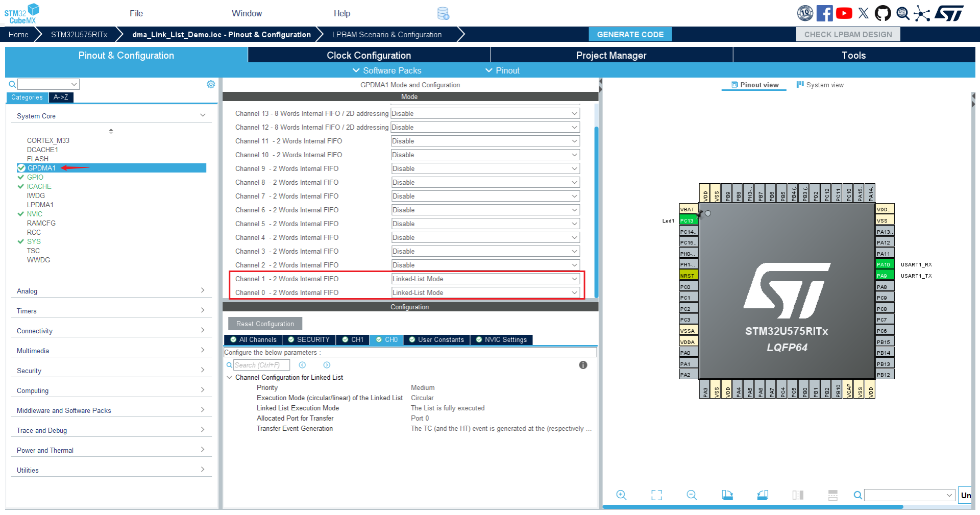The height and width of the screenshot is (515, 980).
Task: Select PC0 pin on chip
Action: (689, 287)
